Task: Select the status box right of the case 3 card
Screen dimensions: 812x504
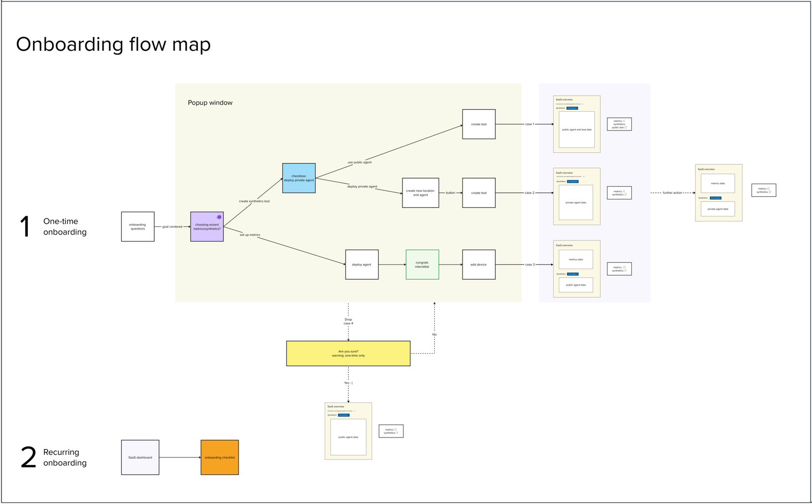Action: pos(619,269)
